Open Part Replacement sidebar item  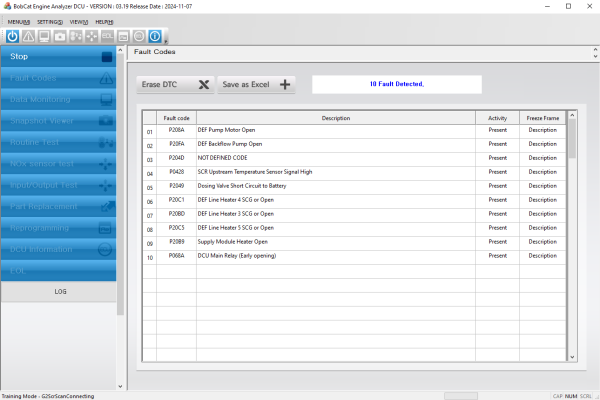[x=58, y=206]
